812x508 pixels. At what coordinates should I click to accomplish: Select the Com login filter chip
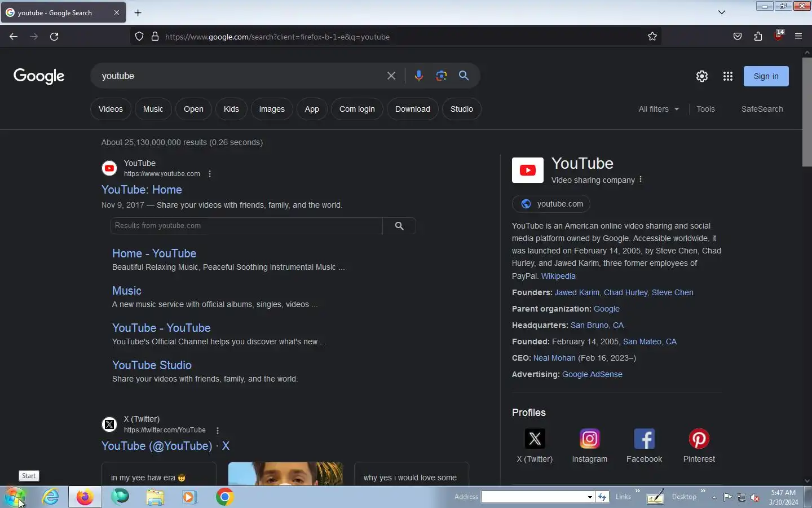(357, 109)
